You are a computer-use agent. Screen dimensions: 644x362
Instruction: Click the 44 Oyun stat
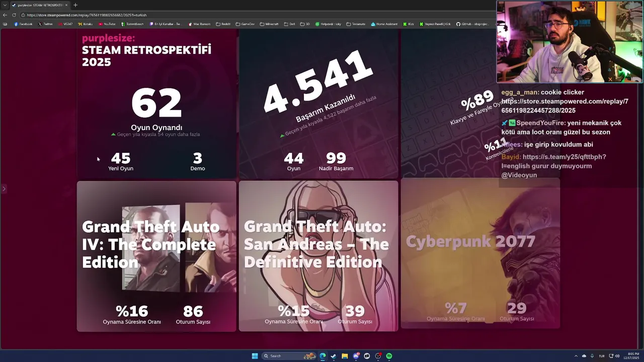(293, 162)
